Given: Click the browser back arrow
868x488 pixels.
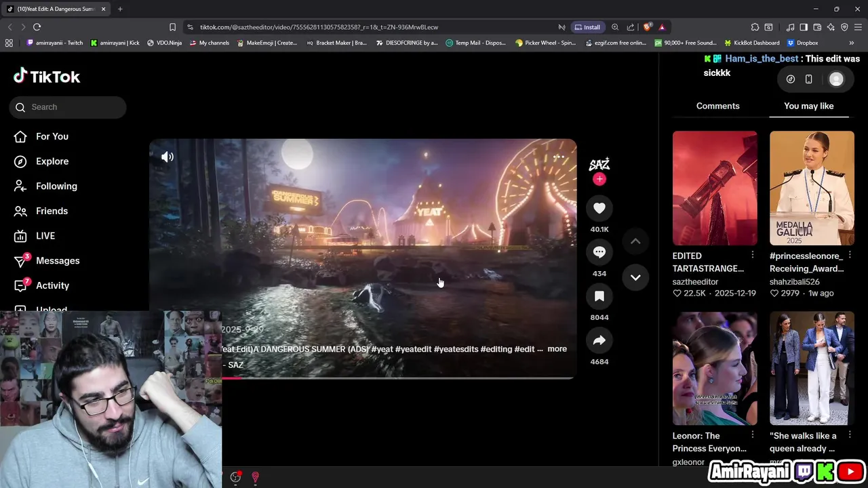Looking at the screenshot, I should click(x=9, y=27).
